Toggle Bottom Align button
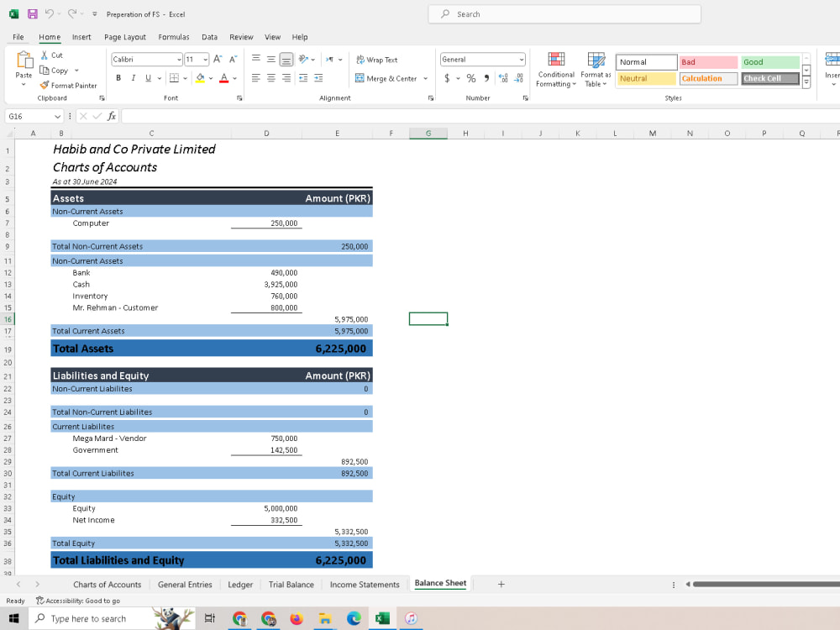Image resolution: width=840 pixels, height=630 pixels. pos(286,59)
